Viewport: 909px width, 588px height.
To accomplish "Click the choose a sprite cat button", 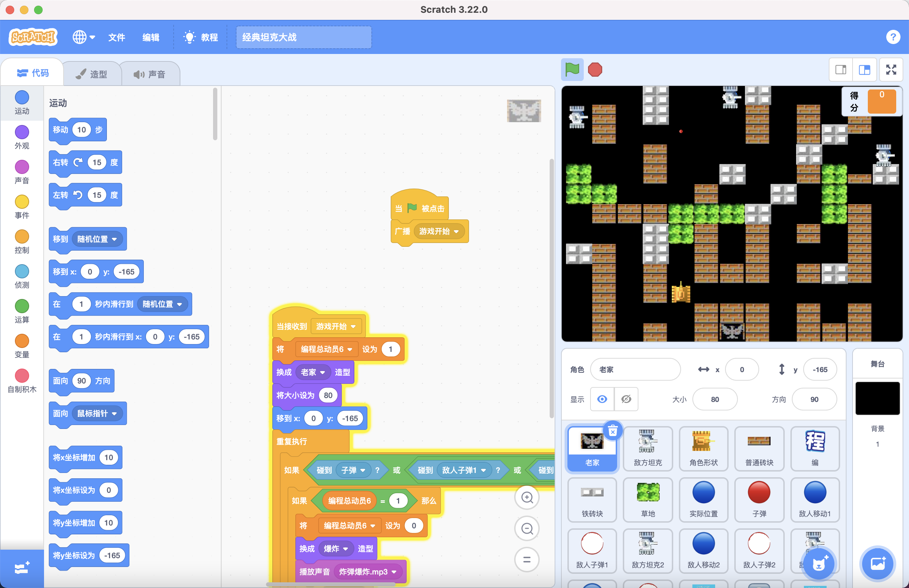I will [818, 563].
